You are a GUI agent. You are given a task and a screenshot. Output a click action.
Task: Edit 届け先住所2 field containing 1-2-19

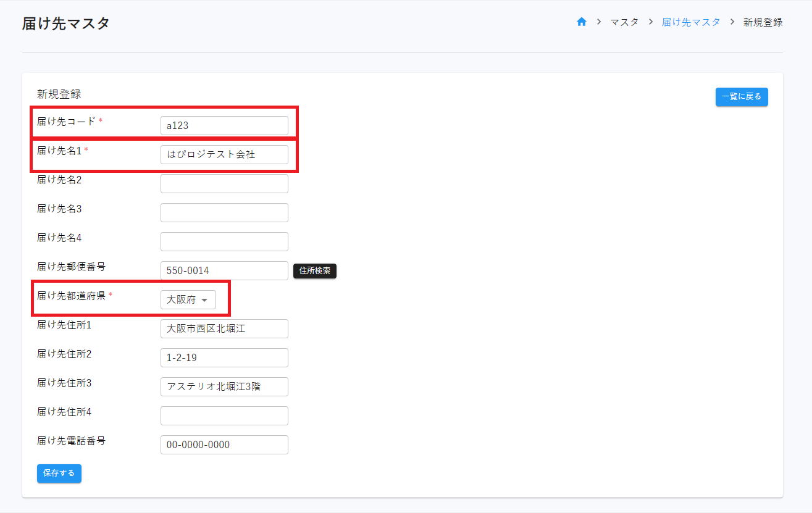(224, 357)
